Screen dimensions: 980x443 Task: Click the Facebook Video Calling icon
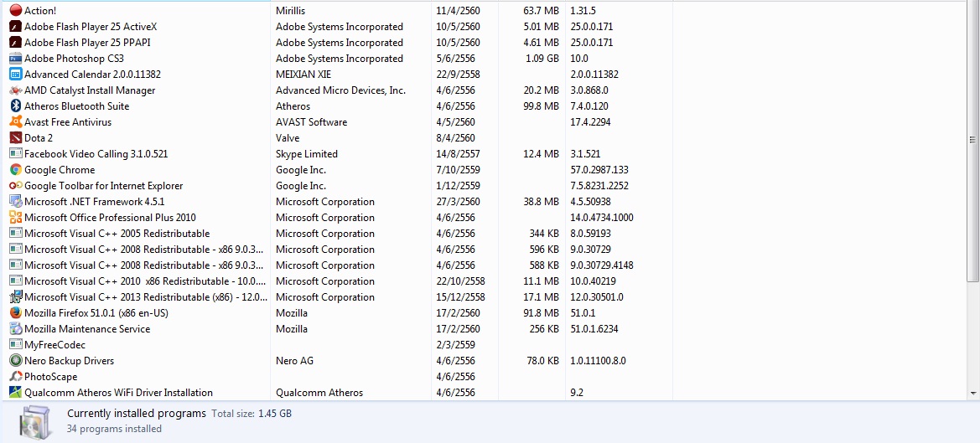[x=16, y=154]
